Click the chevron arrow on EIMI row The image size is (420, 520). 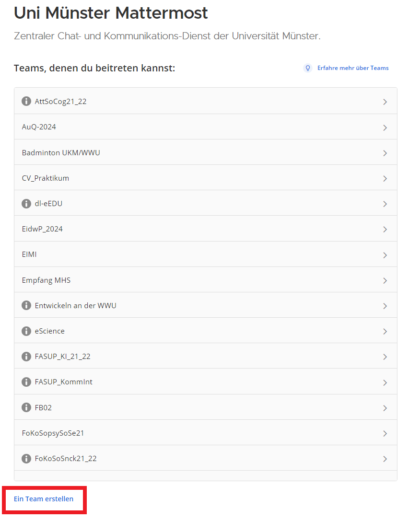tap(385, 255)
